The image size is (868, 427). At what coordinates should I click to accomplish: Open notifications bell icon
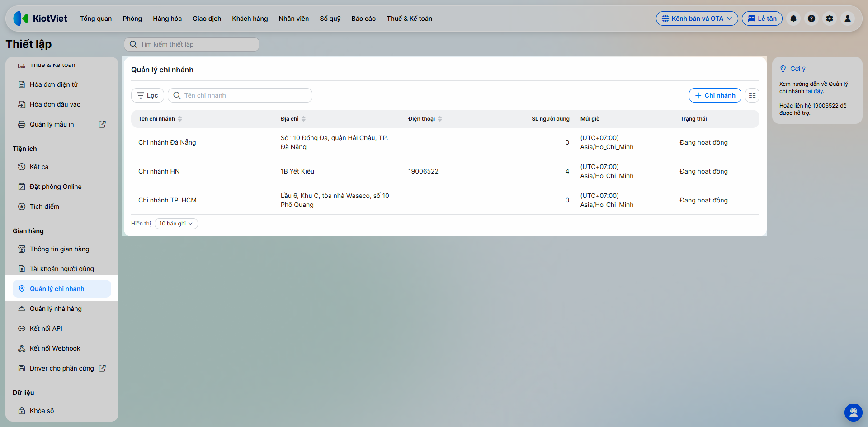pos(793,19)
